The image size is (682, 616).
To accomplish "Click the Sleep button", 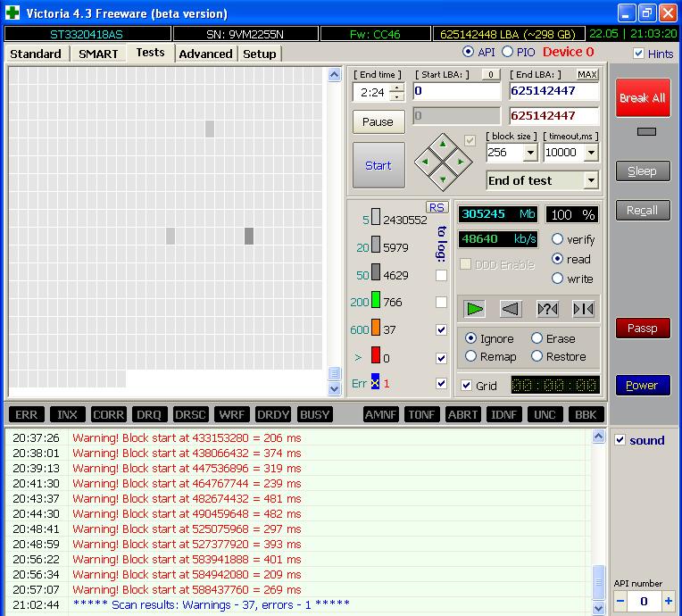I will coord(643,171).
